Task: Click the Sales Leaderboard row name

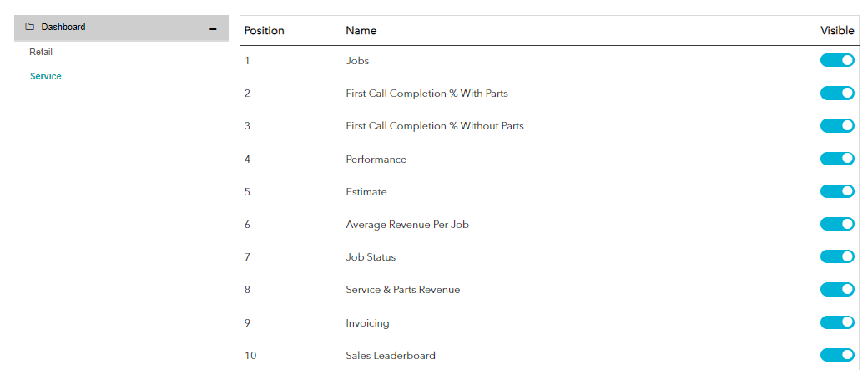Action: tap(390, 355)
